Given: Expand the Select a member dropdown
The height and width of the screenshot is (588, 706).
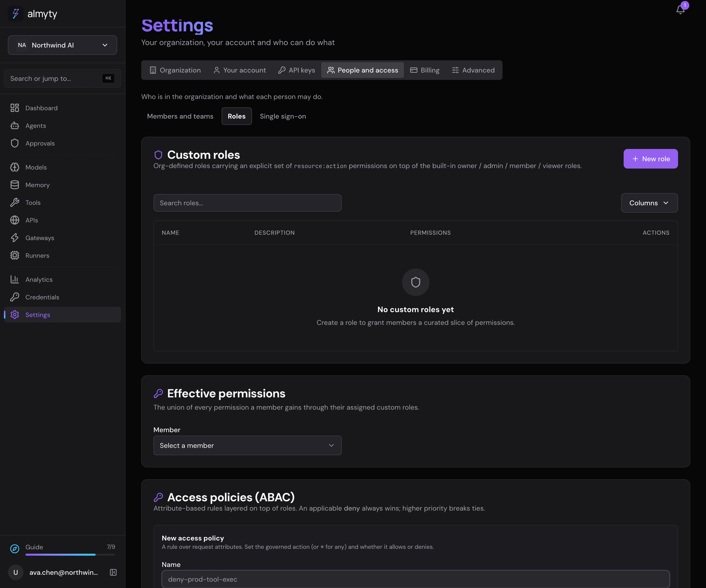Looking at the screenshot, I should point(247,446).
